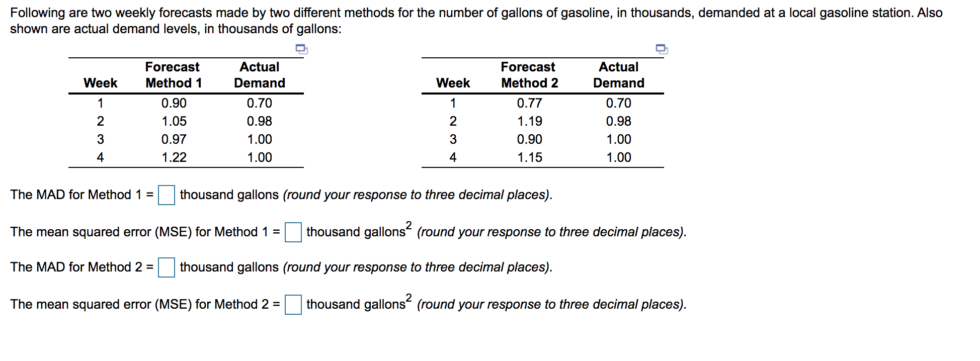
Task: Click the copy icon above Method 2 table
Action: [661, 49]
